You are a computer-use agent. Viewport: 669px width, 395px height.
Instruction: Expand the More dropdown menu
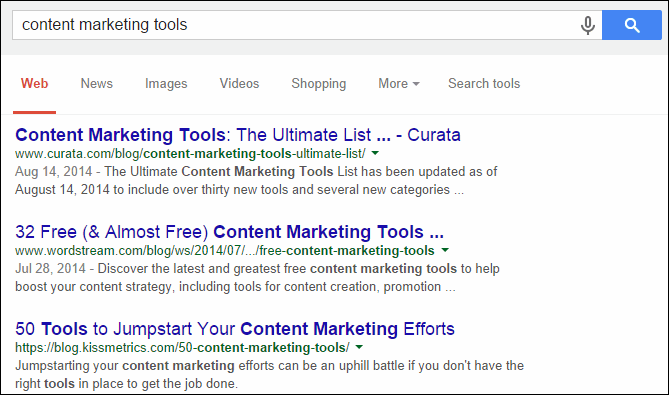[x=399, y=84]
